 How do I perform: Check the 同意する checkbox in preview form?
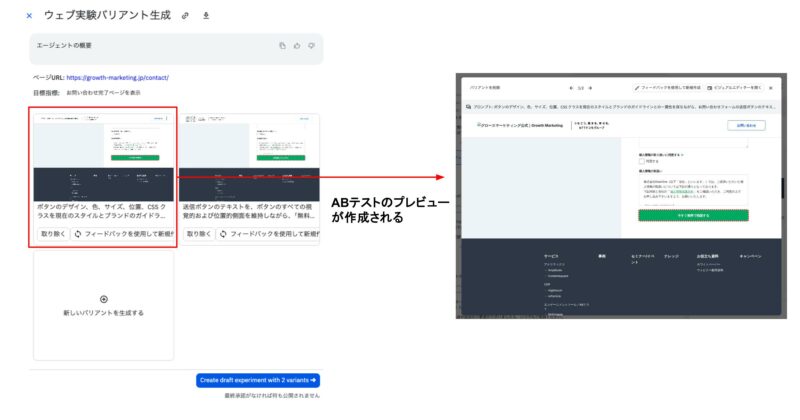[x=642, y=162]
